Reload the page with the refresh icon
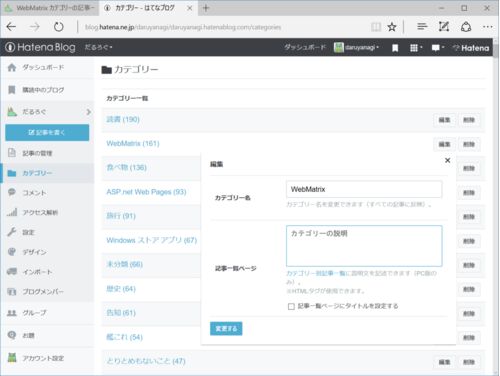The width and height of the screenshot is (500, 376). [x=58, y=27]
